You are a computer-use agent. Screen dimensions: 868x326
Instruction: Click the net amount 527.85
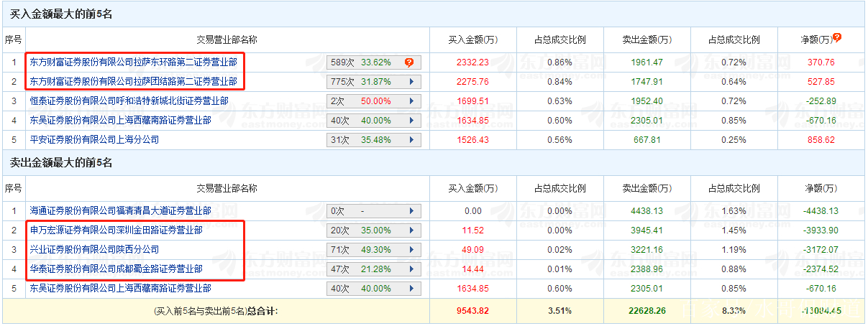click(x=821, y=81)
